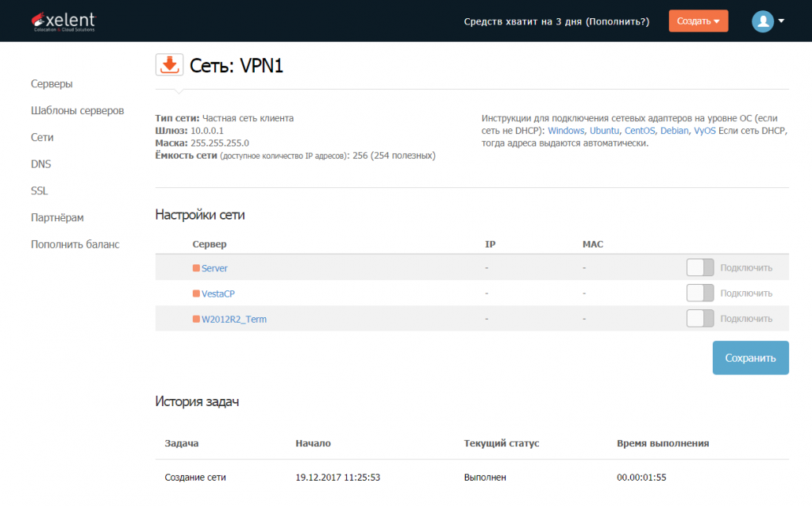Expand the Создать dropdown button

click(x=698, y=21)
